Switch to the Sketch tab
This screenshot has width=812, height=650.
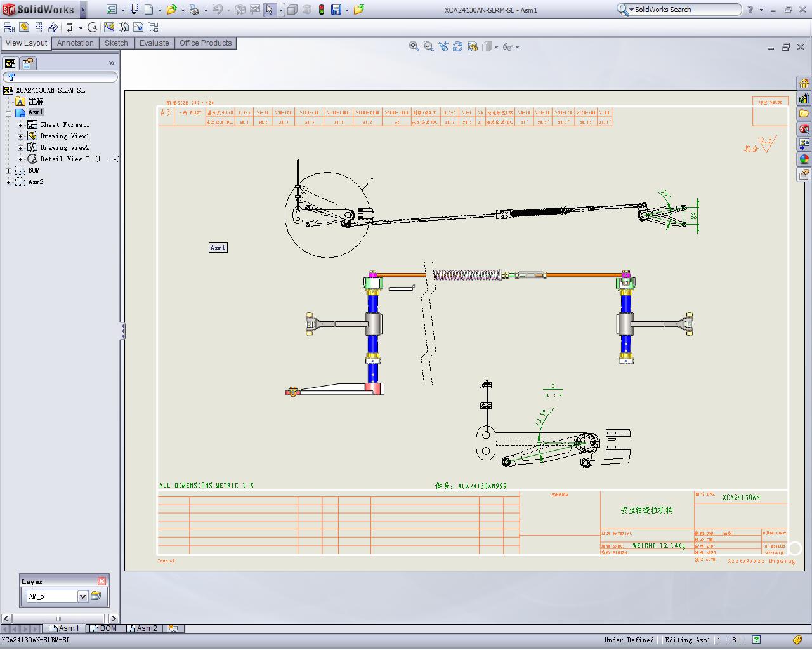tap(116, 43)
